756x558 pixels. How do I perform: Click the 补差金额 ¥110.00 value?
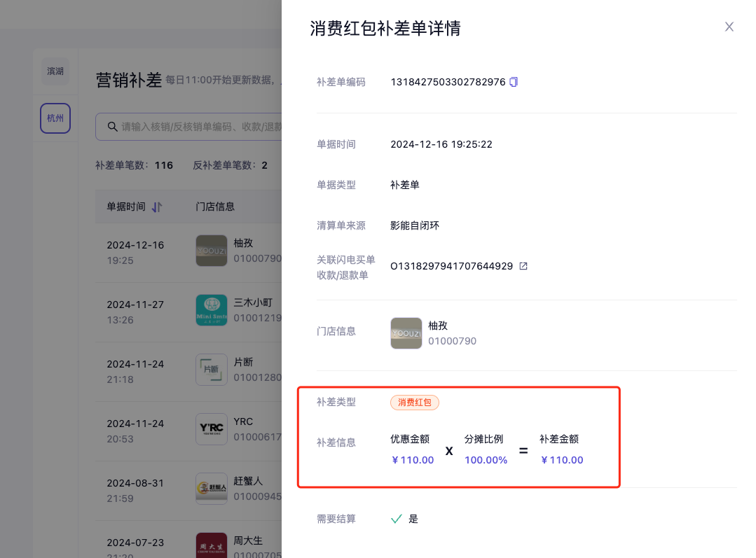pyautogui.click(x=561, y=460)
